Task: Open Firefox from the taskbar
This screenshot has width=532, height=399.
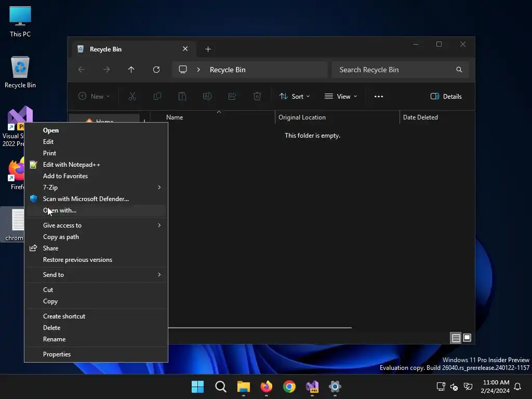Action: pos(267,387)
